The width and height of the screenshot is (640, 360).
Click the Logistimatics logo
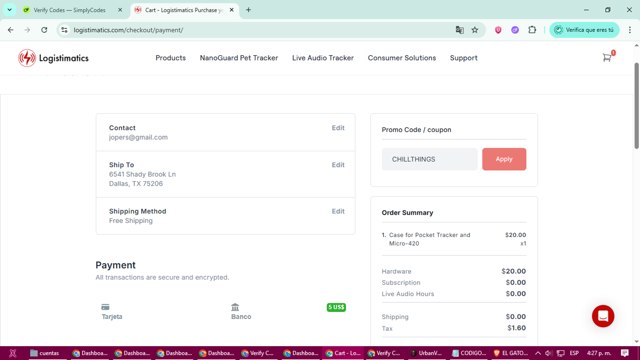point(53,58)
